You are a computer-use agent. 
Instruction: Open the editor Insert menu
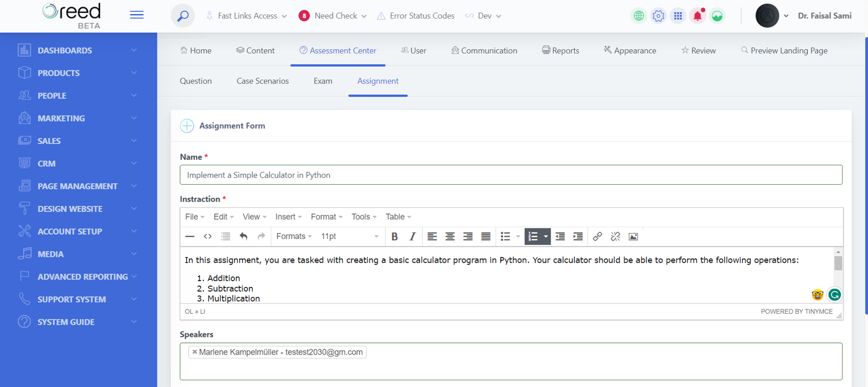(288, 217)
